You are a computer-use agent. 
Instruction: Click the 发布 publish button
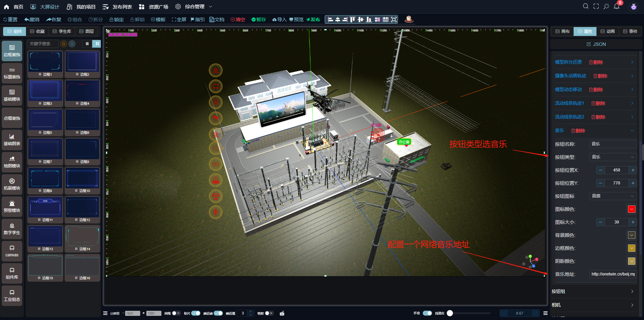[x=313, y=20]
